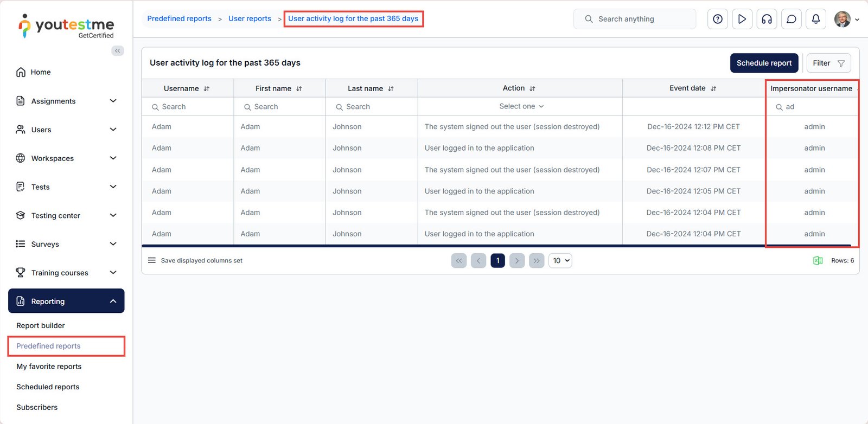Open the Action 'Select one' dropdown
Viewport: 868px width, 424px height.
point(520,106)
